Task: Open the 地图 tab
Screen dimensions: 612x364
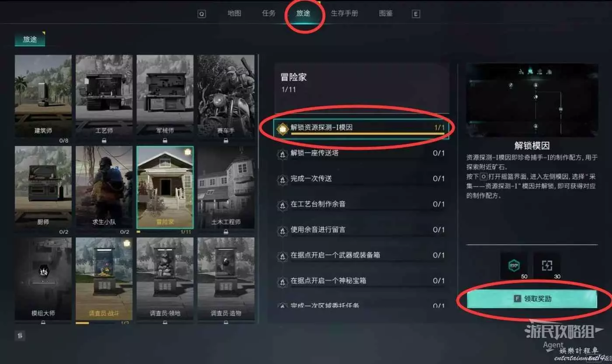Action: 234,13
